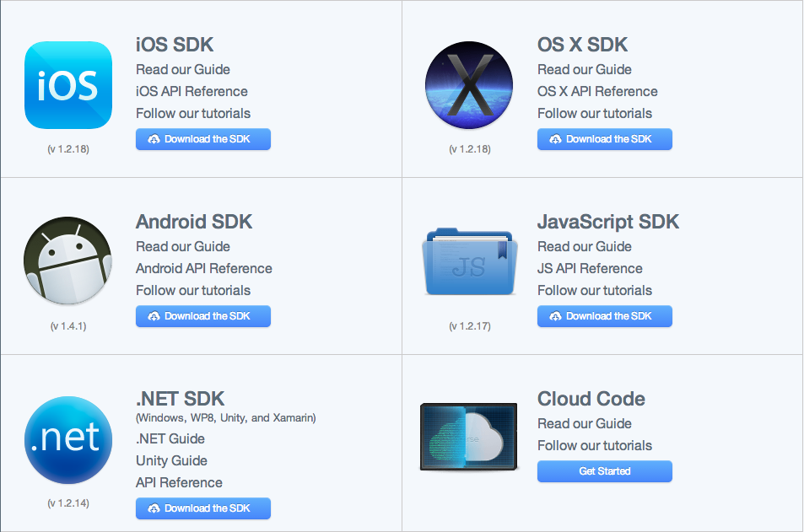Open Read our Guide under OS X SDK
This screenshot has height=532, width=804.
point(585,69)
